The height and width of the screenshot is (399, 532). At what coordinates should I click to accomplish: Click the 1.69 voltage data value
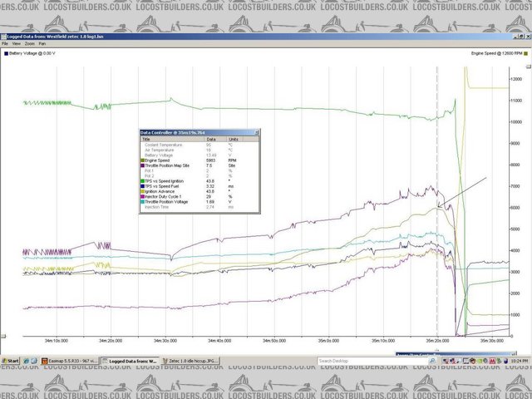(x=209, y=202)
